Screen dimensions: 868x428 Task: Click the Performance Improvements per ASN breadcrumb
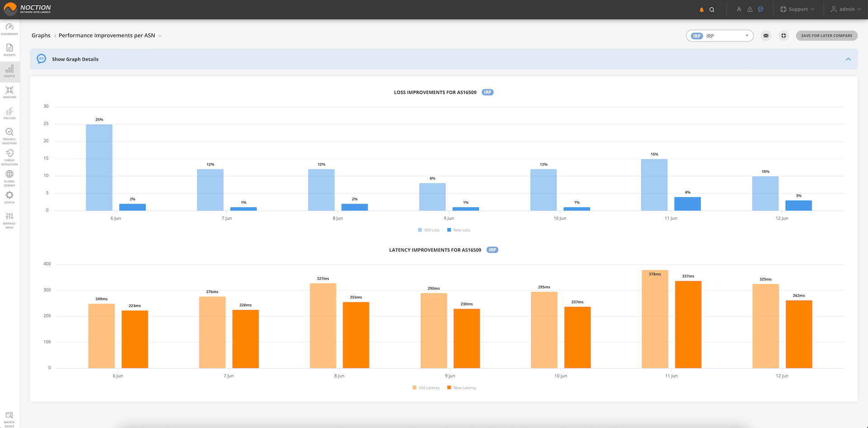(x=107, y=35)
